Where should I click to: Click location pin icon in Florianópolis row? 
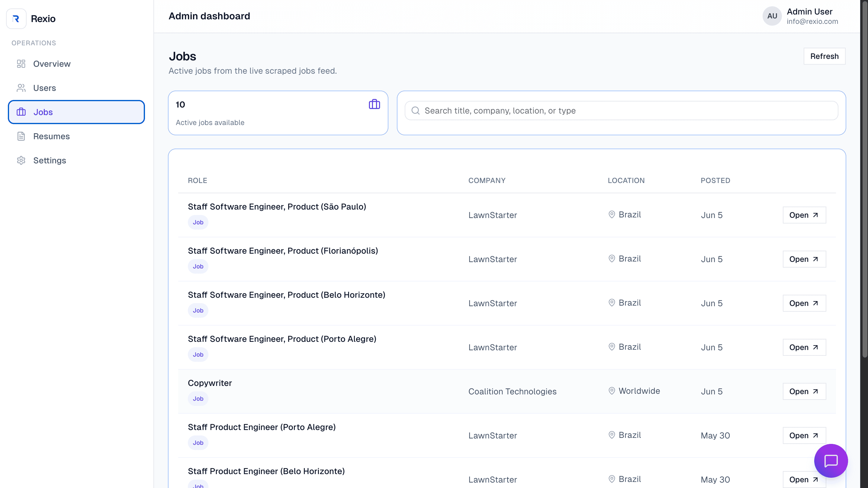point(612,258)
